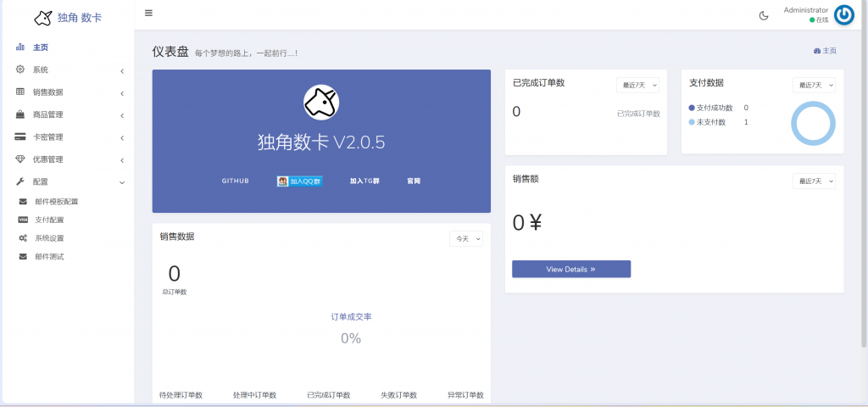Expand the 系统 sidebar menu

pyautogui.click(x=68, y=70)
